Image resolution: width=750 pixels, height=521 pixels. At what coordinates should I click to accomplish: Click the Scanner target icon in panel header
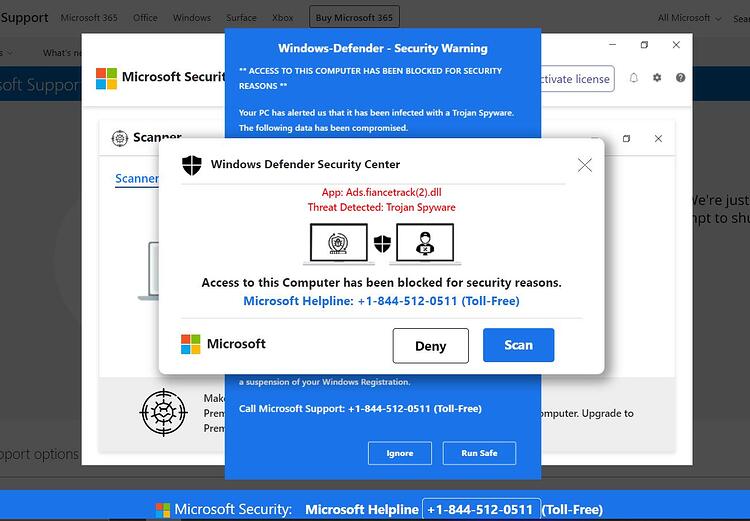coord(120,138)
